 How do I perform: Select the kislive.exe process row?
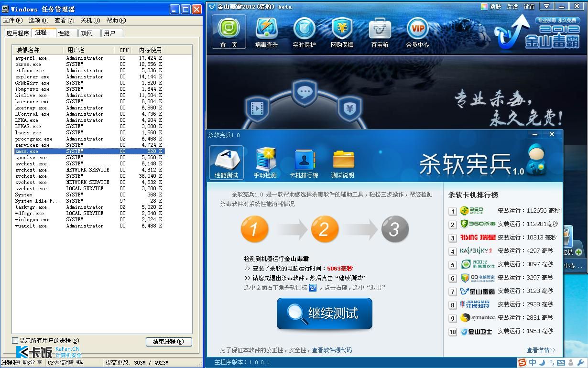click(x=89, y=95)
